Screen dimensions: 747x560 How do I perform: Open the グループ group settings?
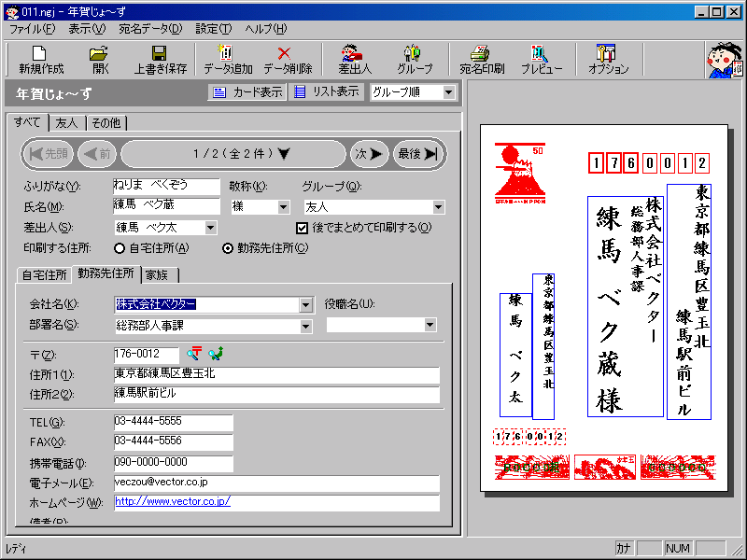click(415, 60)
